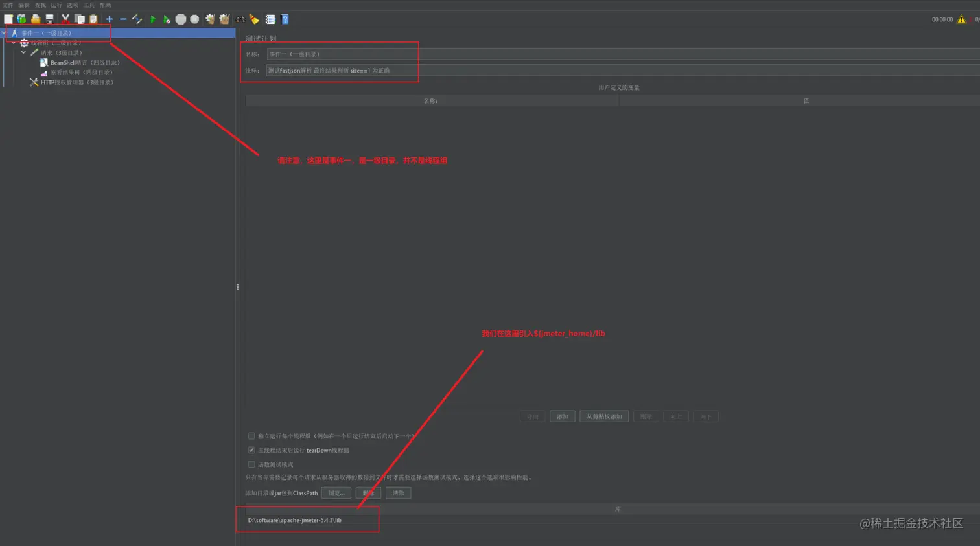The image size is (980, 546).
Task: Select 察看结果树（四级目录）node
Action: click(x=82, y=73)
